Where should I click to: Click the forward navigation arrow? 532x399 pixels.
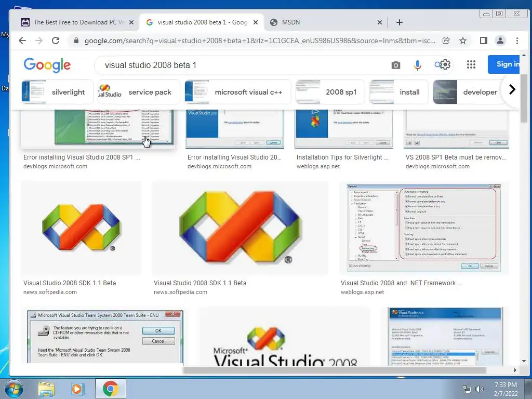(x=39, y=41)
